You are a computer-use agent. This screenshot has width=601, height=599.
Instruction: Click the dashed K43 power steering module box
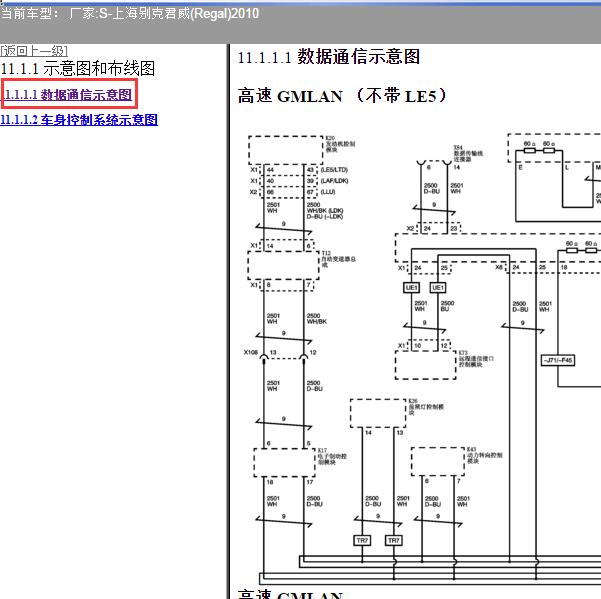(438, 461)
